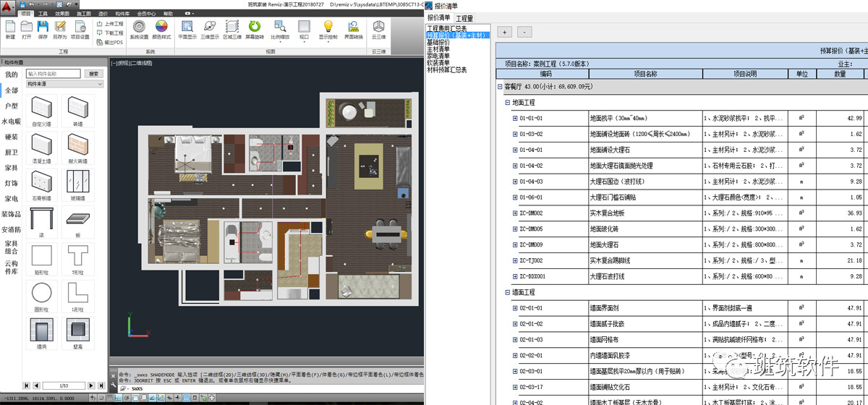Switch to the 工程量 tab in 报价清单
Viewport: 868px width, 405px height.
pyautogui.click(x=464, y=18)
